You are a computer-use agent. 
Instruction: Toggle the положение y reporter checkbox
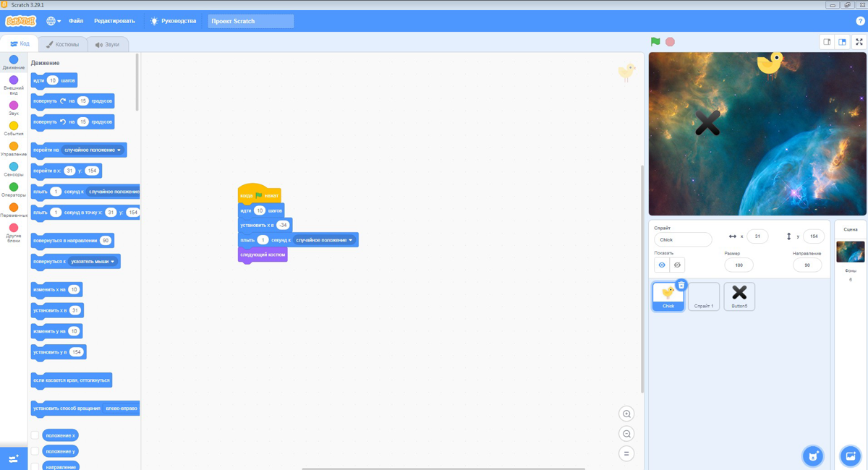click(35, 451)
